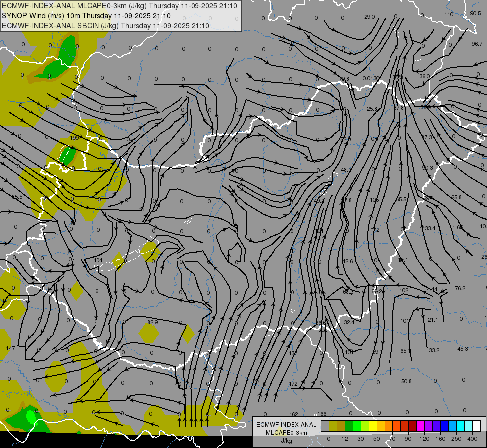Click the legend tick label '70'

pyautogui.click(x=392, y=439)
